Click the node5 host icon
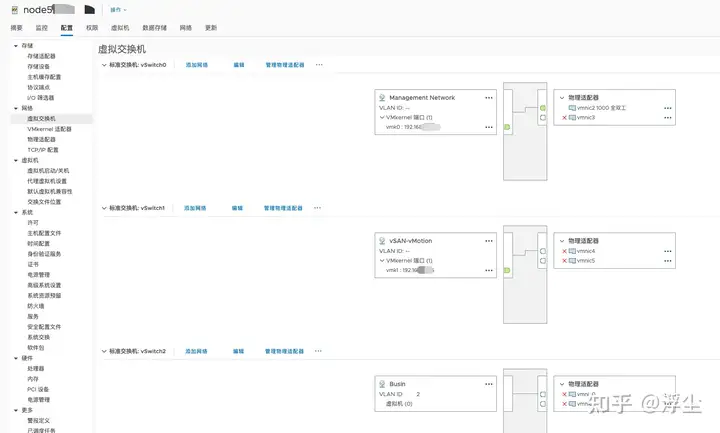 15,10
